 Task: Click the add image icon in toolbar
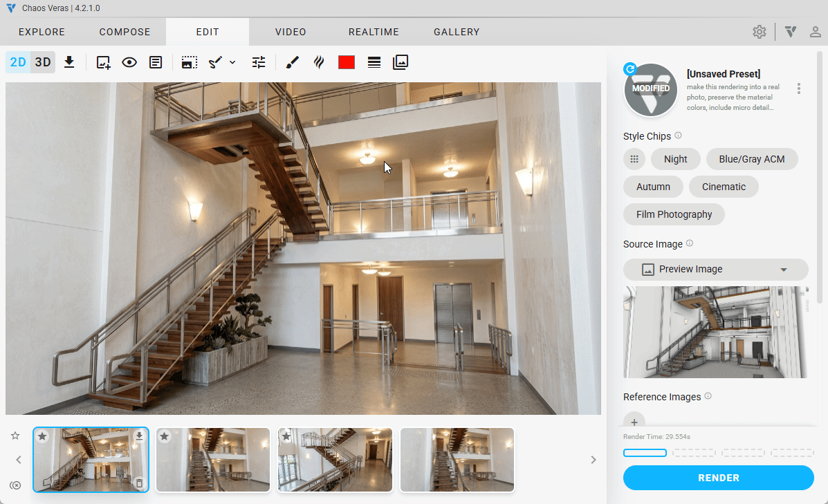tap(104, 62)
